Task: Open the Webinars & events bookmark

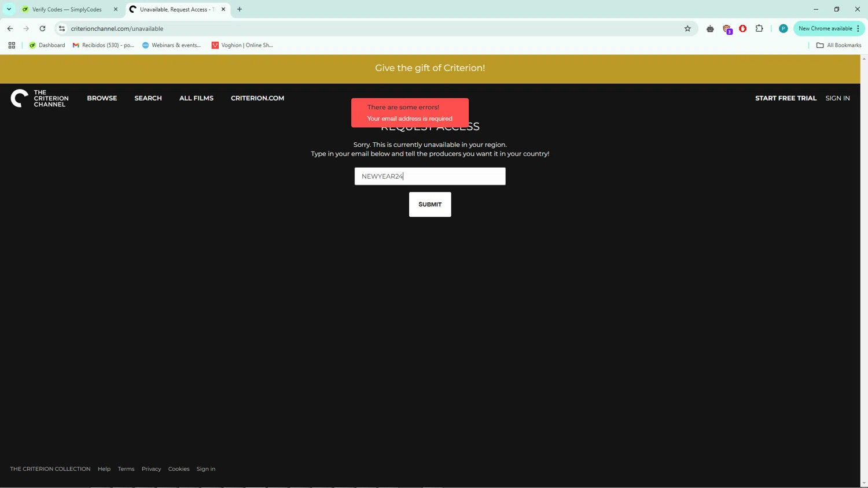Action: pyautogui.click(x=172, y=45)
